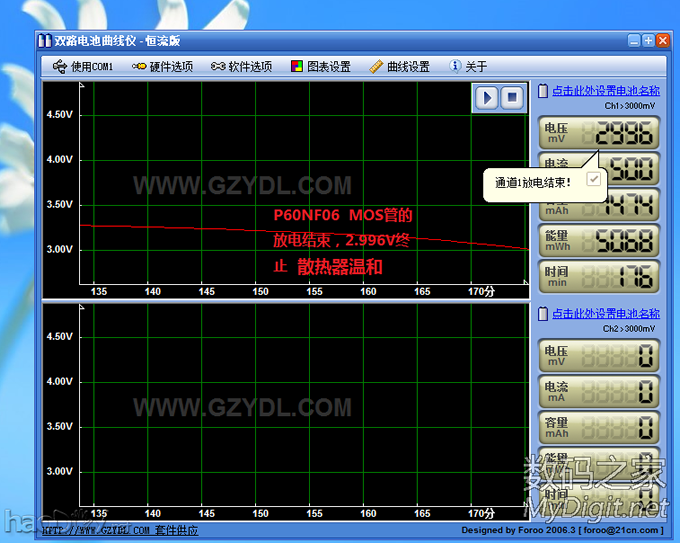Open the 关于 about menu
Screen dimensions: 680x543
[468, 67]
